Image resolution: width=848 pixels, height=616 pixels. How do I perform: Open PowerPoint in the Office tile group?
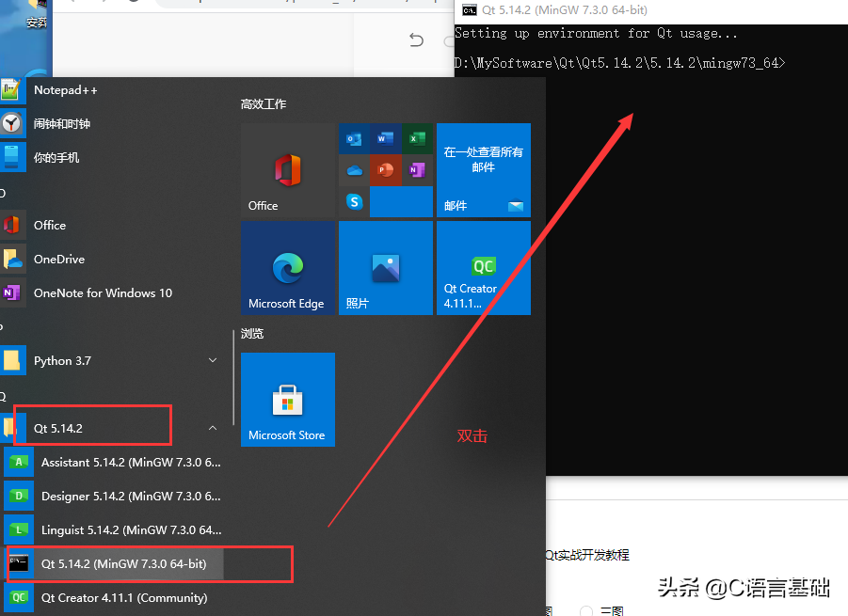tap(386, 170)
